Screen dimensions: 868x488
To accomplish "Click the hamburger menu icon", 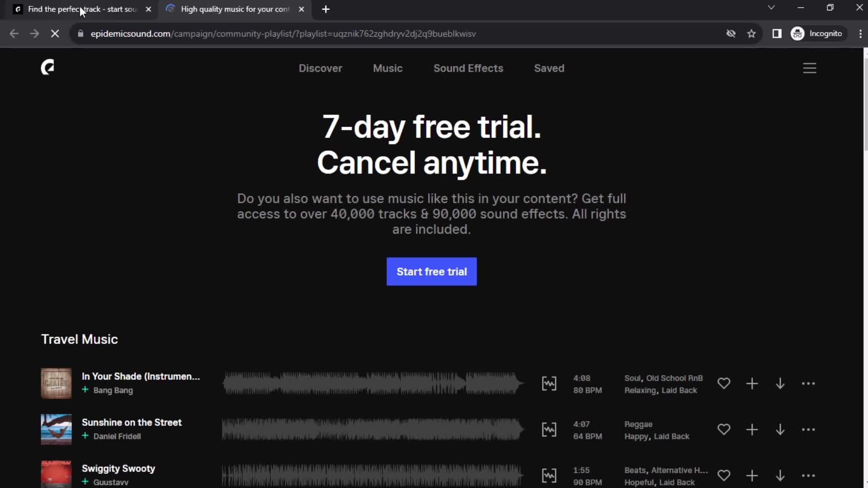I will click(x=810, y=67).
